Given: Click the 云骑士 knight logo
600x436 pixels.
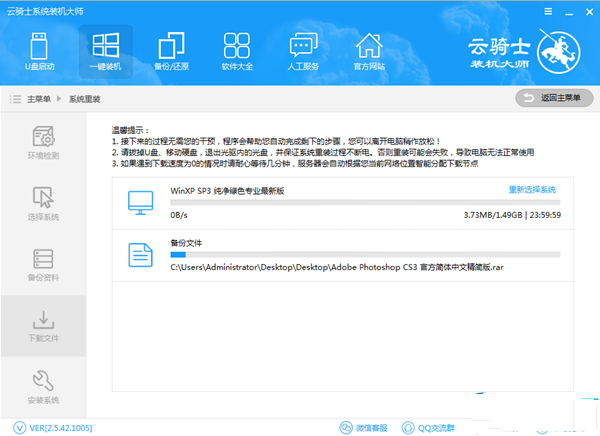Looking at the screenshot, I should pyautogui.click(x=558, y=52).
